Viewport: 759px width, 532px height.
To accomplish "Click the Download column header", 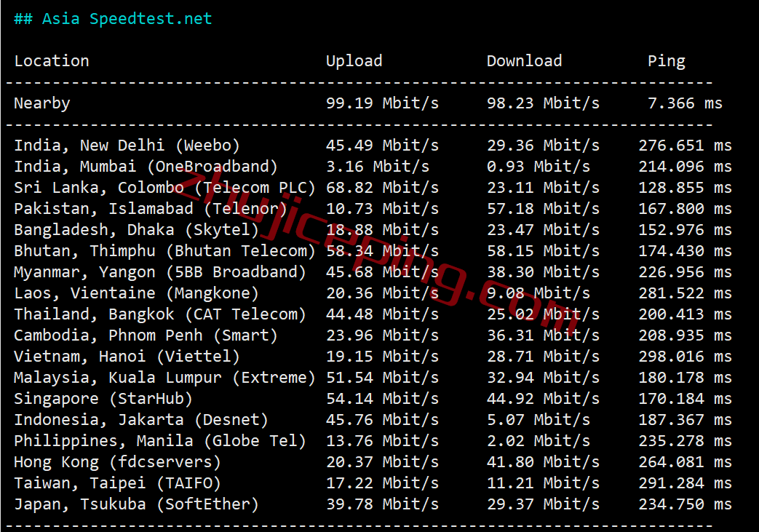I will pos(524,60).
